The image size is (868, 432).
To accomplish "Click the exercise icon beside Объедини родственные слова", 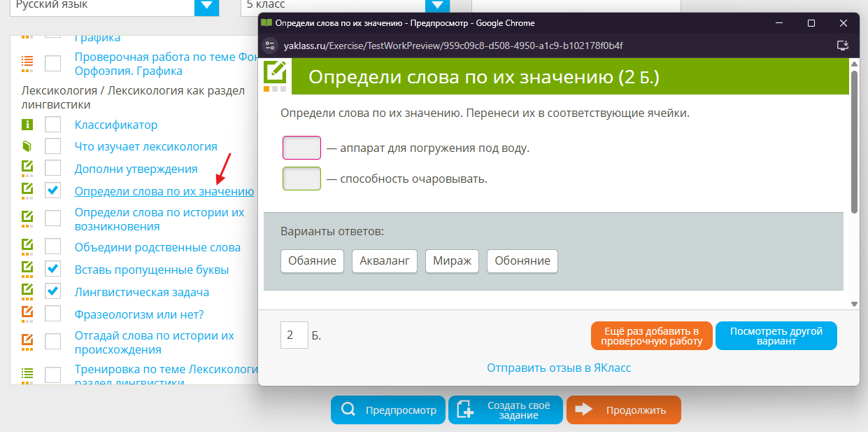I will coord(27,247).
